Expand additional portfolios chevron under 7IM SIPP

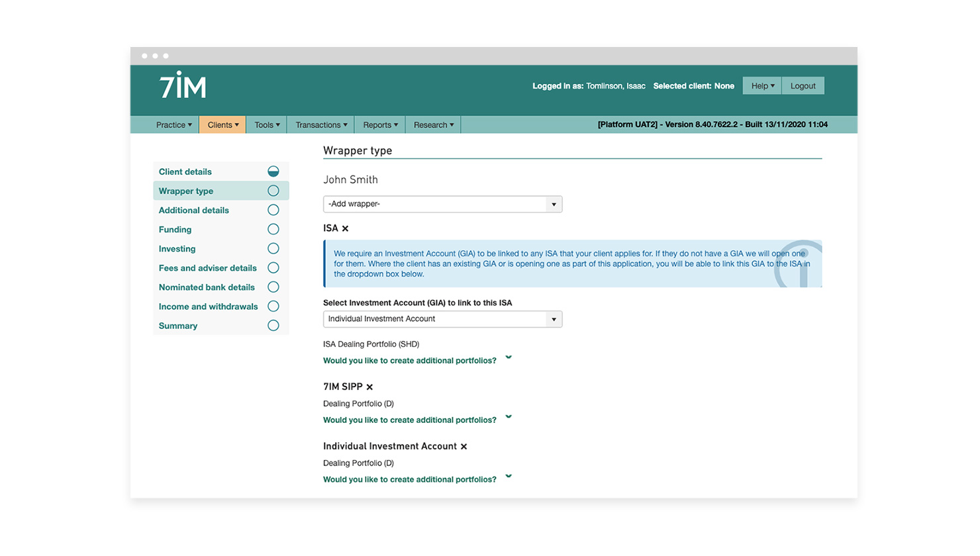coord(509,417)
